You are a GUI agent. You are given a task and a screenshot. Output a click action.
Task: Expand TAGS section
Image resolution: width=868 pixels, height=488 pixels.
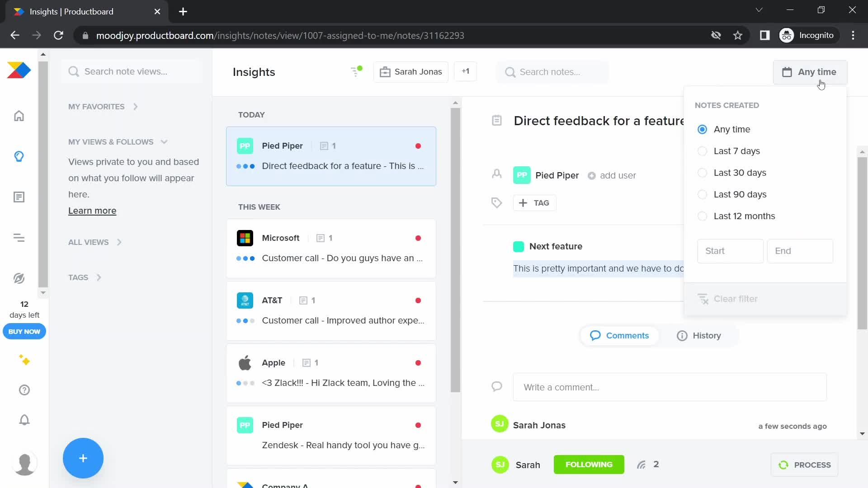click(85, 277)
